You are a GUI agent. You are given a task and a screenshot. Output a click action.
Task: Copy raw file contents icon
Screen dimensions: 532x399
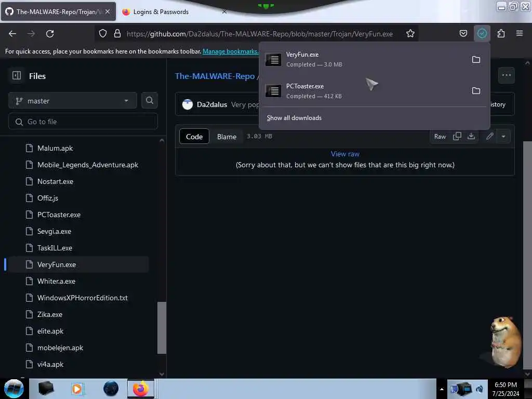pos(457,137)
